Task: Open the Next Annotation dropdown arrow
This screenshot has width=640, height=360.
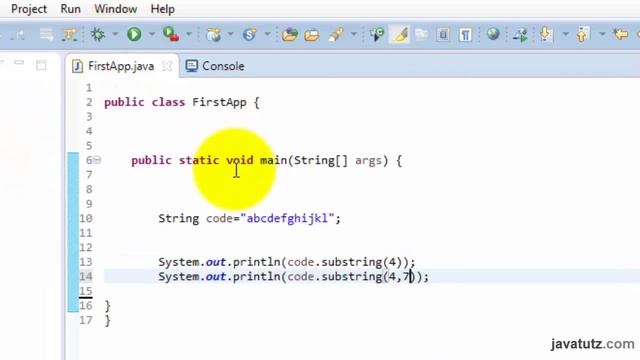Action: (565, 34)
